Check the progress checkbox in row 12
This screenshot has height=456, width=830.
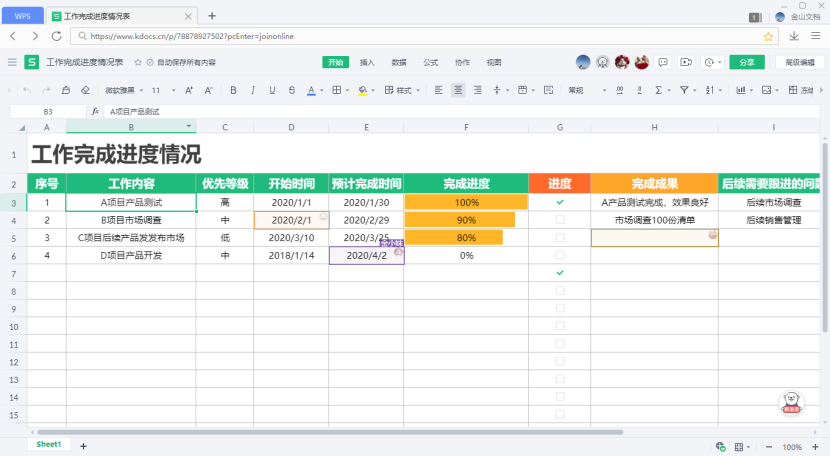[560, 361]
